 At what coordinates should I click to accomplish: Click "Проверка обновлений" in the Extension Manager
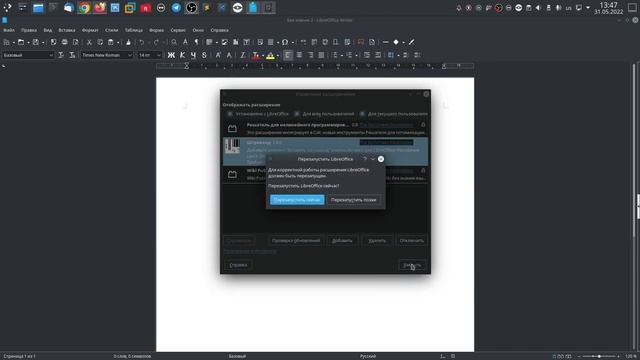296,240
